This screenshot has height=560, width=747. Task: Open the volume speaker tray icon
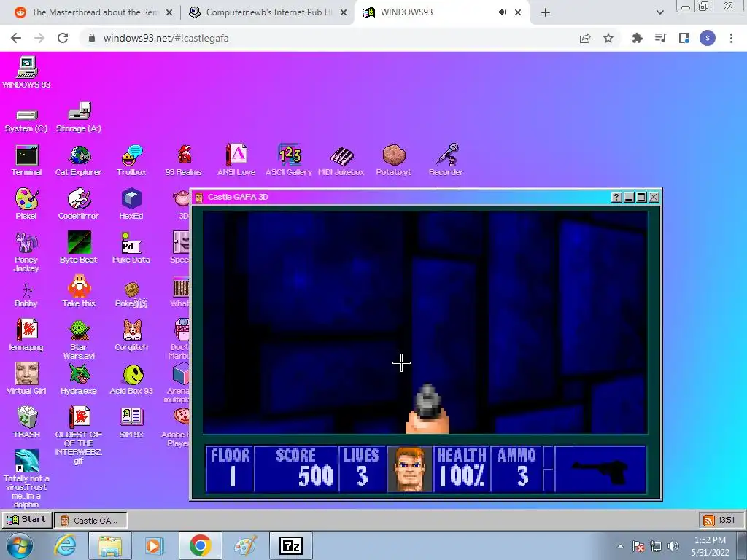click(673, 546)
